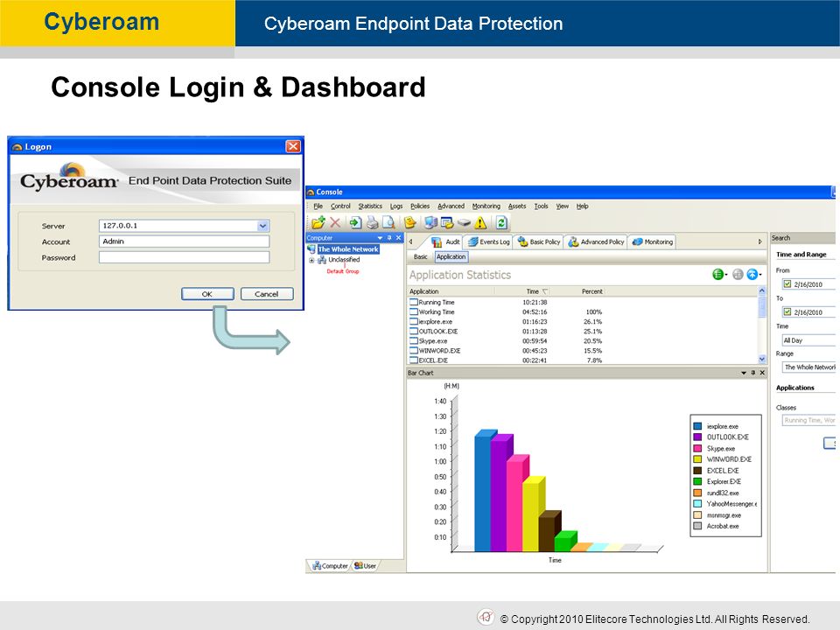This screenshot has width=840, height=630.
Task: Toggle the From date checkbox
Action: pyautogui.click(x=787, y=283)
